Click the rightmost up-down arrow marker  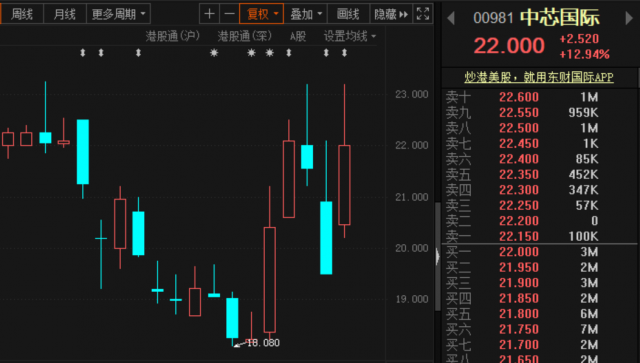pos(344,53)
